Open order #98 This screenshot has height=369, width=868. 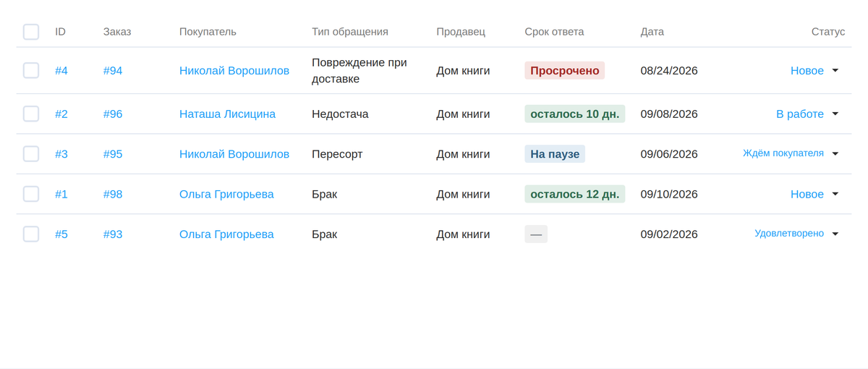(113, 194)
